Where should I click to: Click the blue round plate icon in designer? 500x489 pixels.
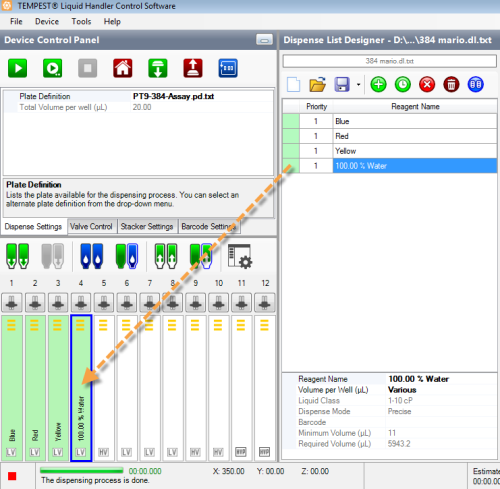(476, 84)
